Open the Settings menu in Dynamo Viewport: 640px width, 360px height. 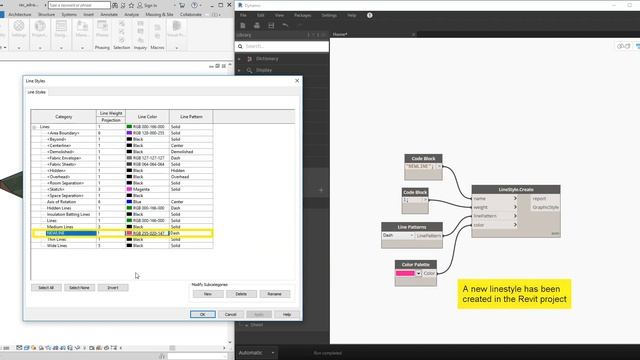tap(329, 15)
